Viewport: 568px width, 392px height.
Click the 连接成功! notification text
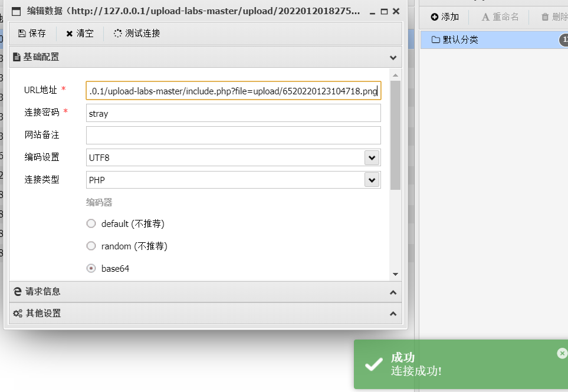[416, 371]
